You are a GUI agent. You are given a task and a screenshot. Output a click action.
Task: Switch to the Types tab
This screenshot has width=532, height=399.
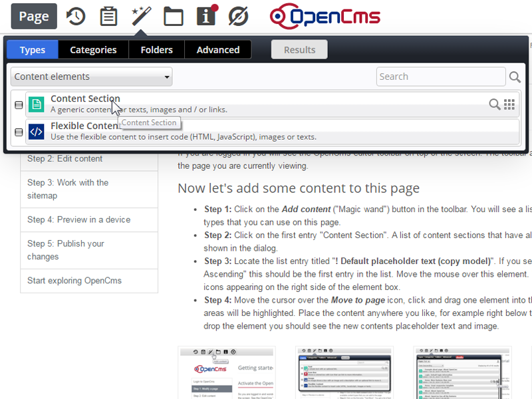click(x=33, y=50)
